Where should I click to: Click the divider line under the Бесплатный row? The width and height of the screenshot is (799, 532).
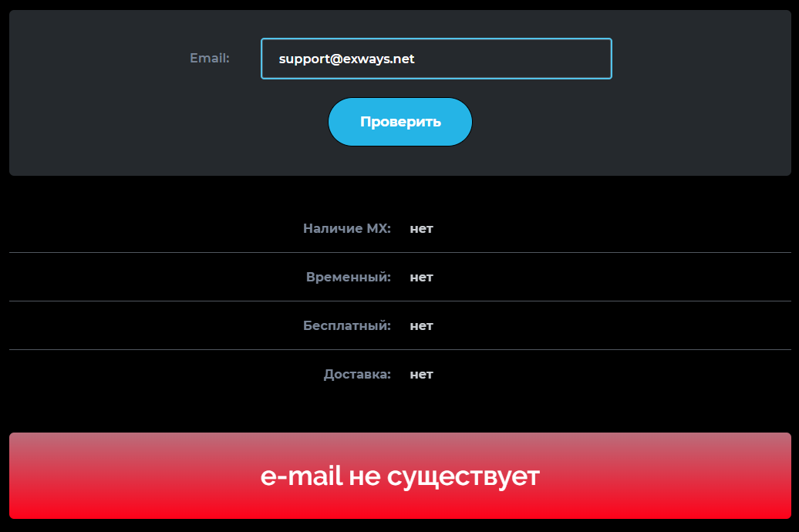point(400,349)
